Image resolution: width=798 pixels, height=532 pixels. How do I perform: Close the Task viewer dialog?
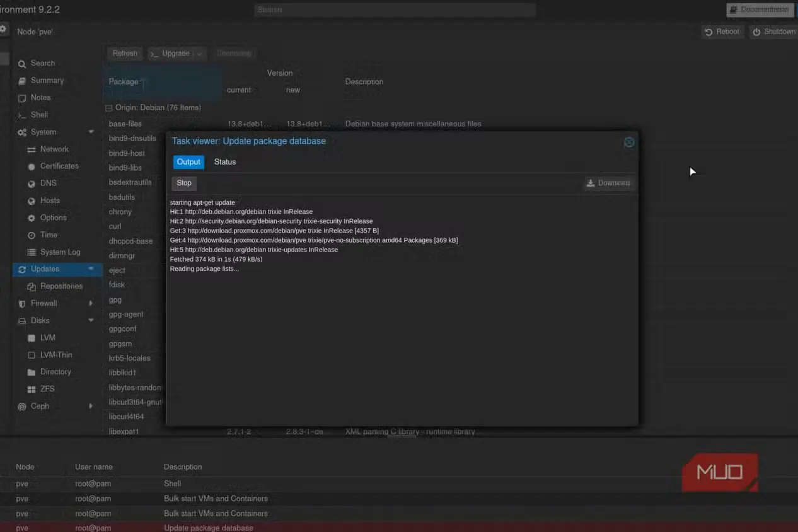pos(629,142)
